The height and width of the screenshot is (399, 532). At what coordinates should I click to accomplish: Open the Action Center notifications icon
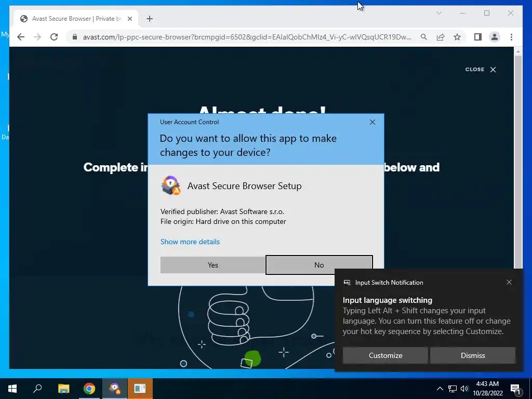[x=516, y=389]
